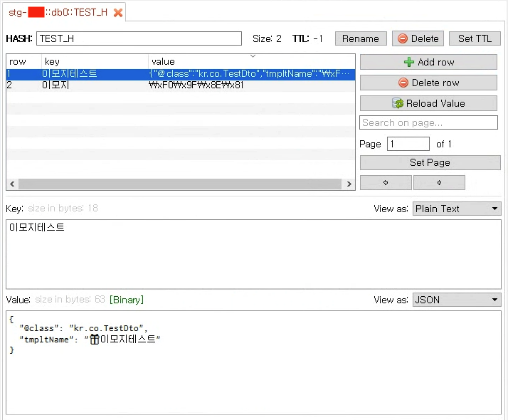Click the gift emoji in the tmpltName value
The width and height of the screenshot is (508, 420).
point(95,340)
